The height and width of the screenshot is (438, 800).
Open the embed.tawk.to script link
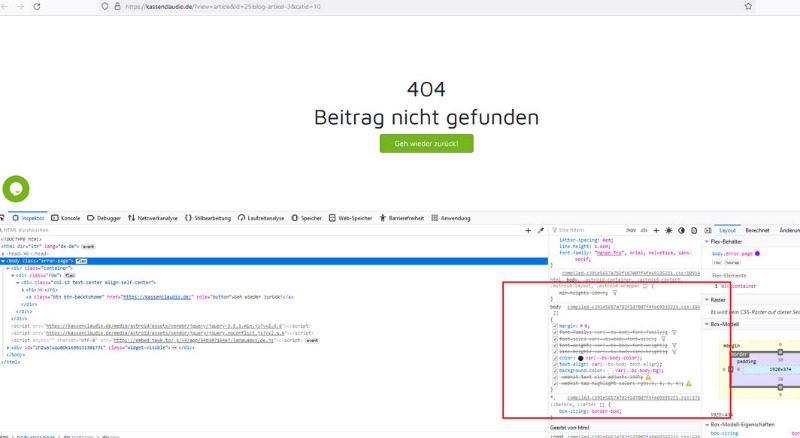(194, 340)
